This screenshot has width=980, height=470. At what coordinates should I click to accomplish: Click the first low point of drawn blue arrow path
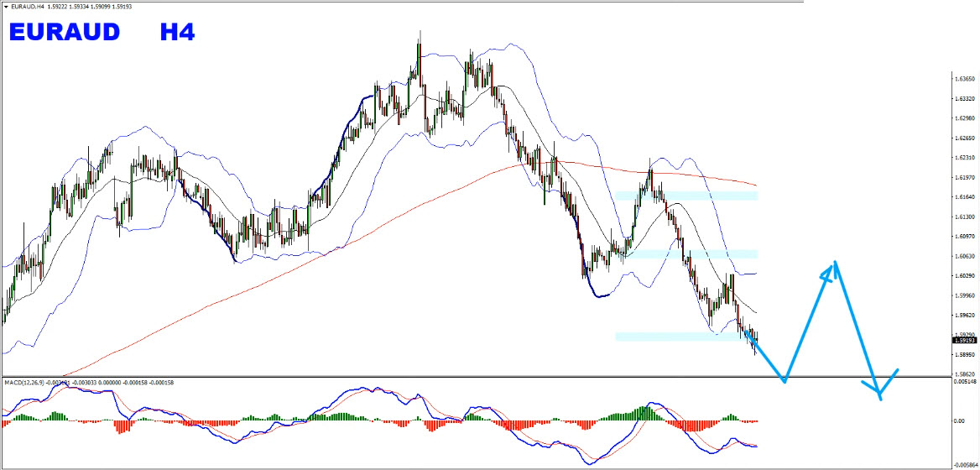click(785, 382)
